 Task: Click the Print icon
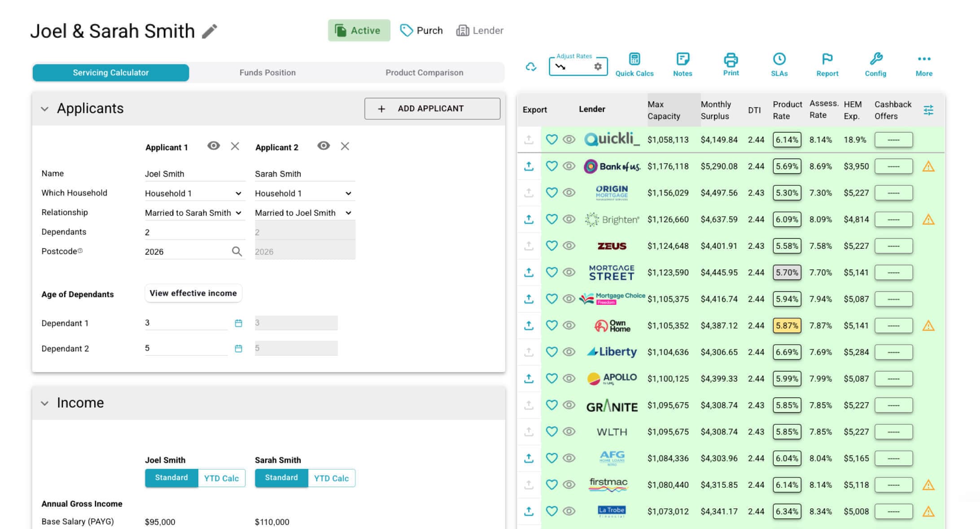[731, 59]
